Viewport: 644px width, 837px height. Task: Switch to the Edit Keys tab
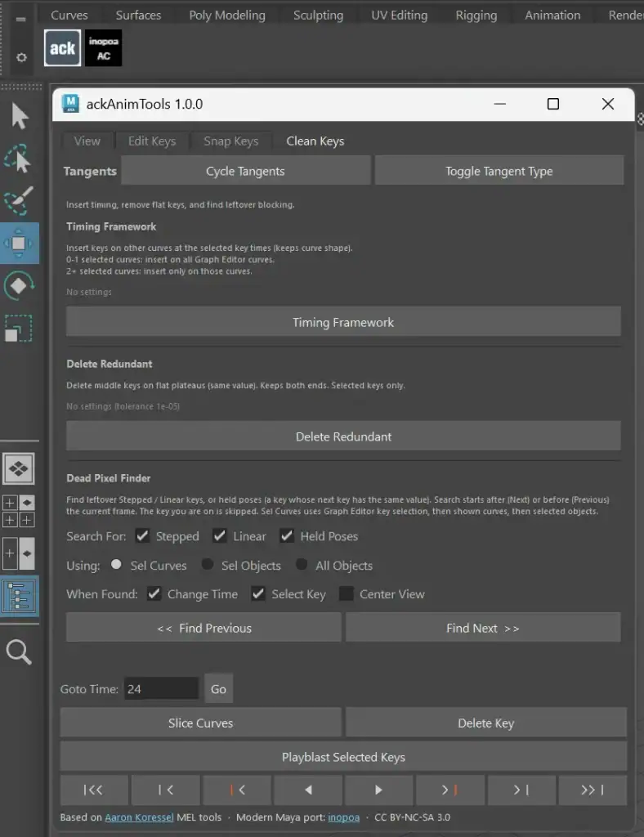(x=152, y=141)
